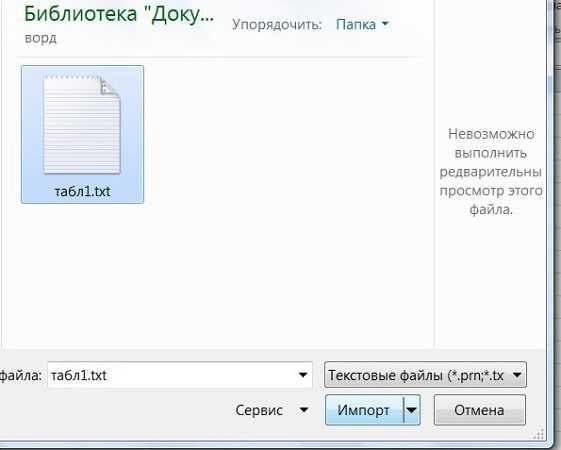
Task: Open the Папка arrange-by dropdown
Action: pyautogui.click(x=362, y=24)
